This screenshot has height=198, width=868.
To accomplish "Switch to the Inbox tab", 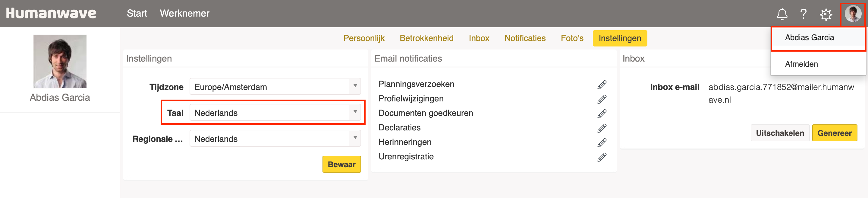I will tap(479, 38).
